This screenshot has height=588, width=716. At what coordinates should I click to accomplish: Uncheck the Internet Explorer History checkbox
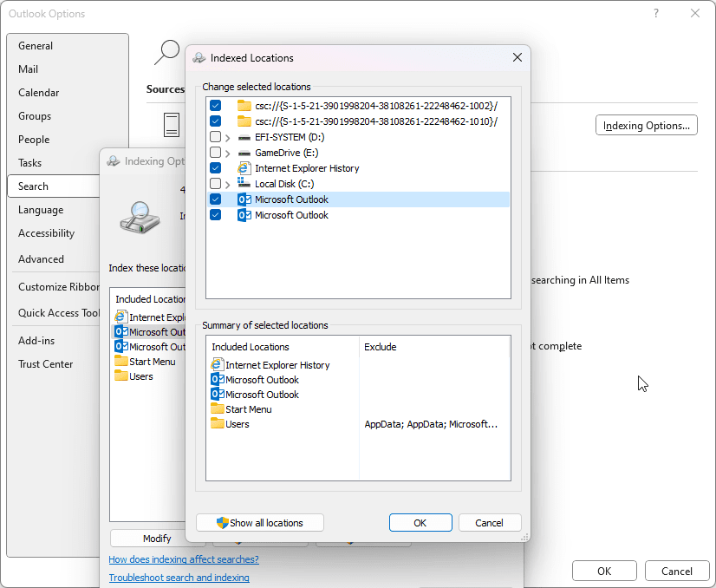tap(214, 168)
